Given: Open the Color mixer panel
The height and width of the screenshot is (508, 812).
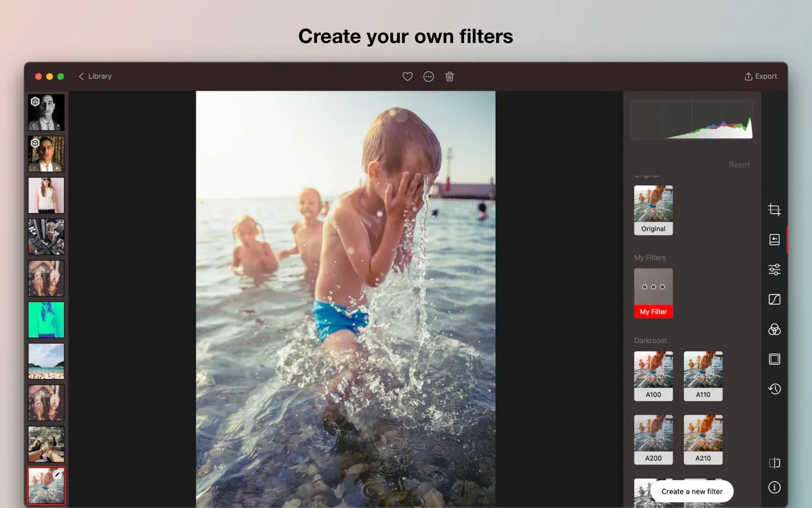Looking at the screenshot, I should point(774,329).
